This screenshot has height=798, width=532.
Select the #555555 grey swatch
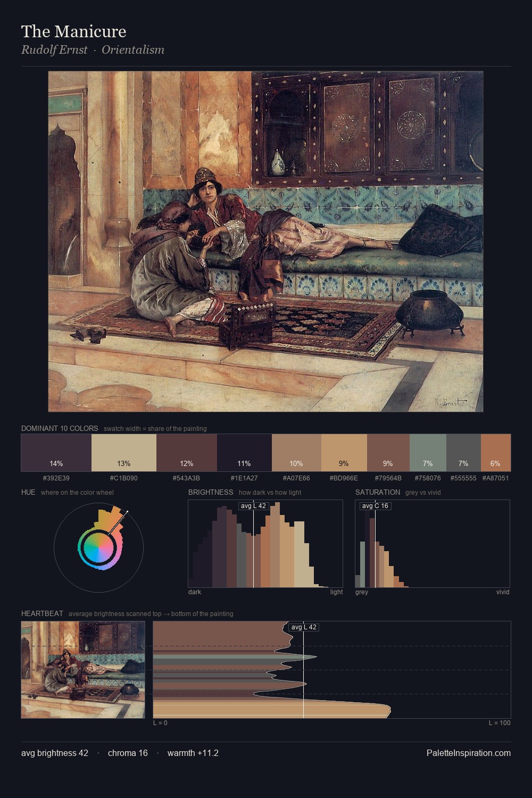click(463, 453)
